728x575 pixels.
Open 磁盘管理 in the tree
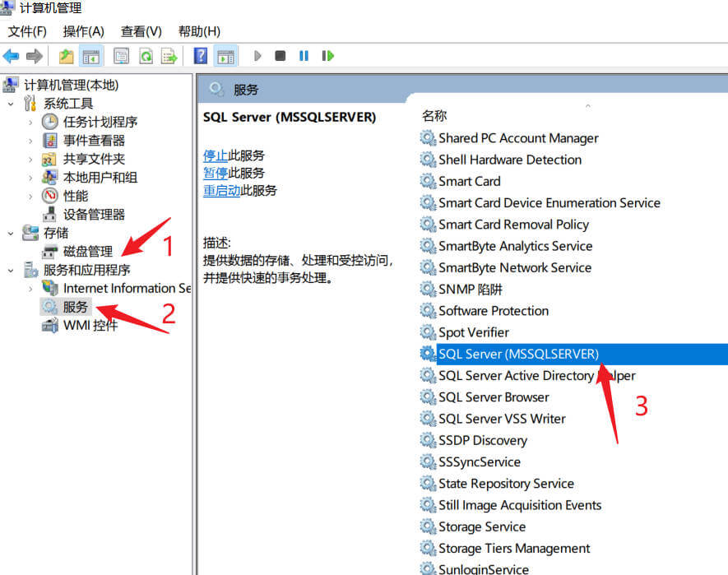[88, 252]
